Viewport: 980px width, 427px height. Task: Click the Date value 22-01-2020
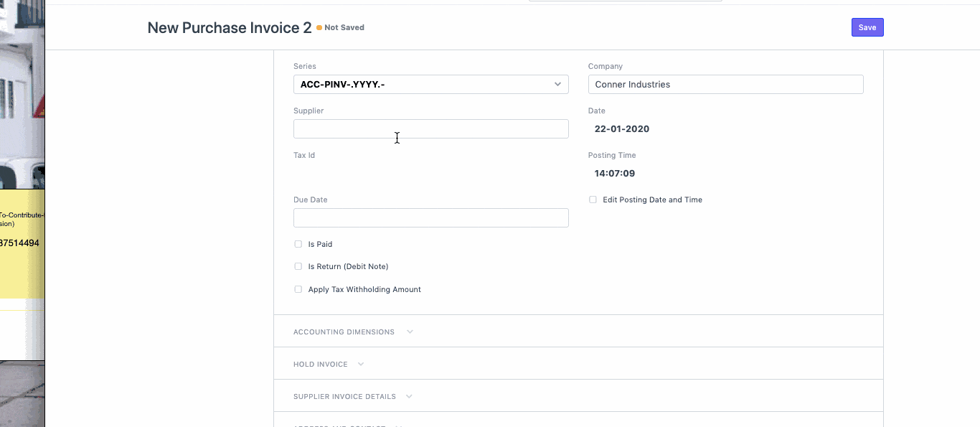(x=622, y=129)
